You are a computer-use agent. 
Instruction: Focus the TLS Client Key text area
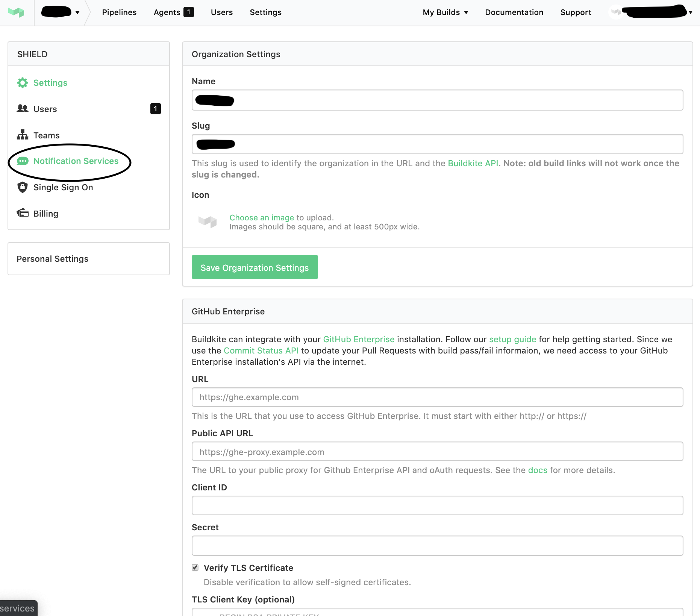coord(437,612)
